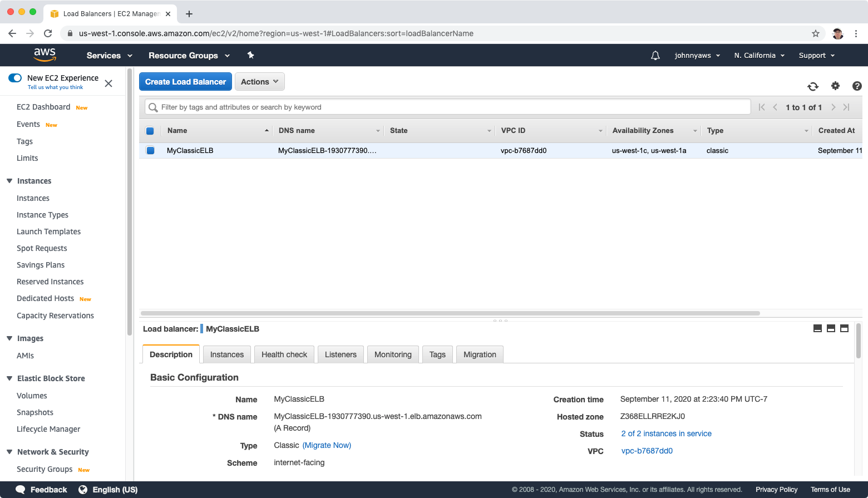Collapse the Instances sidebar section
The width and height of the screenshot is (868, 498).
click(x=9, y=181)
